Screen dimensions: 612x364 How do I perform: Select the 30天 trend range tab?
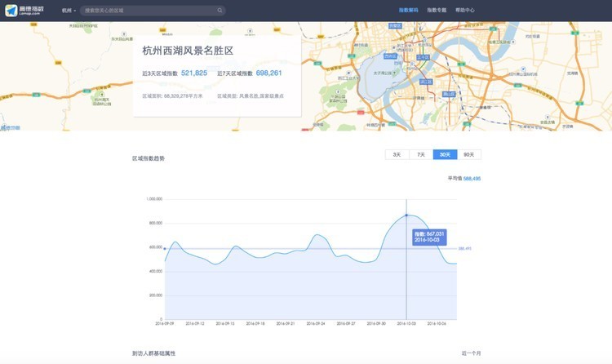[445, 155]
